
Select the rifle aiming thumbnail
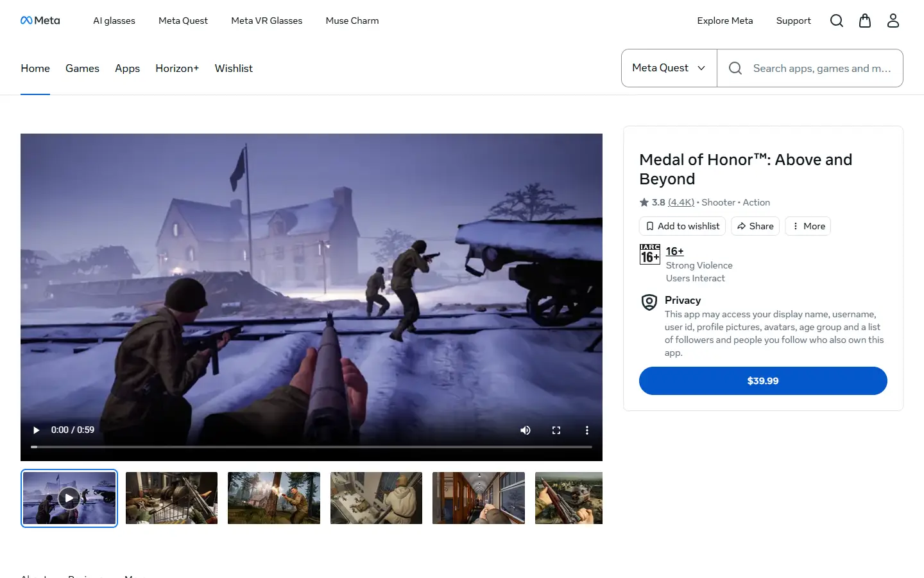coord(569,498)
